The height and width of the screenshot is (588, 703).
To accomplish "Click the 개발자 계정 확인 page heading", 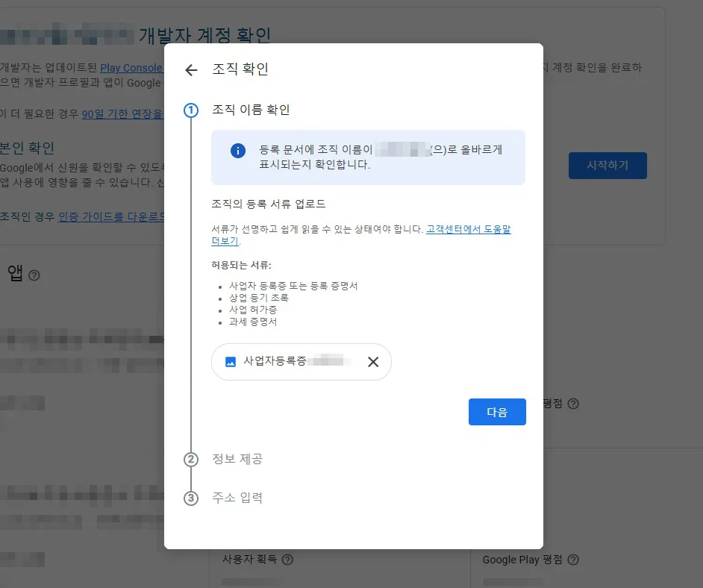I will 205,35.
